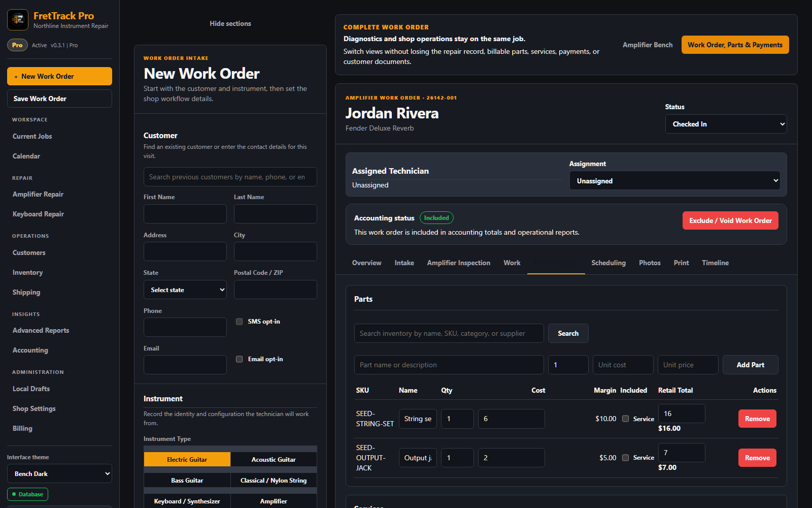Select Classical / Nylon String type
This screenshot has height=508, width=812.
[274, 480]
